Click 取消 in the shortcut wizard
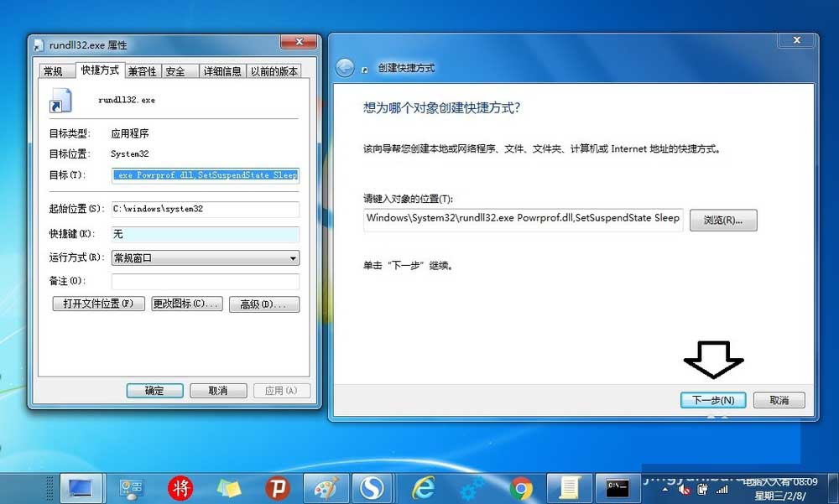This screenshot has width=839, height=504. pos(779,400)
